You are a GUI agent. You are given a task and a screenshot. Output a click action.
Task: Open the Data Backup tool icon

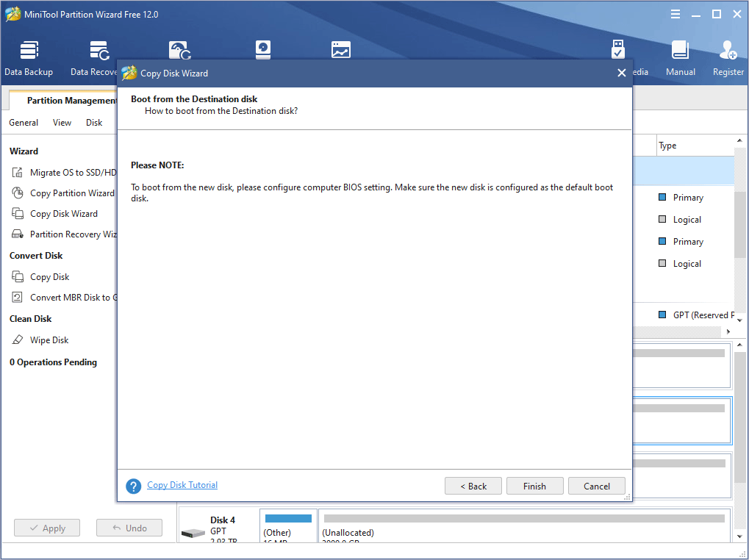tap(29, 50)
